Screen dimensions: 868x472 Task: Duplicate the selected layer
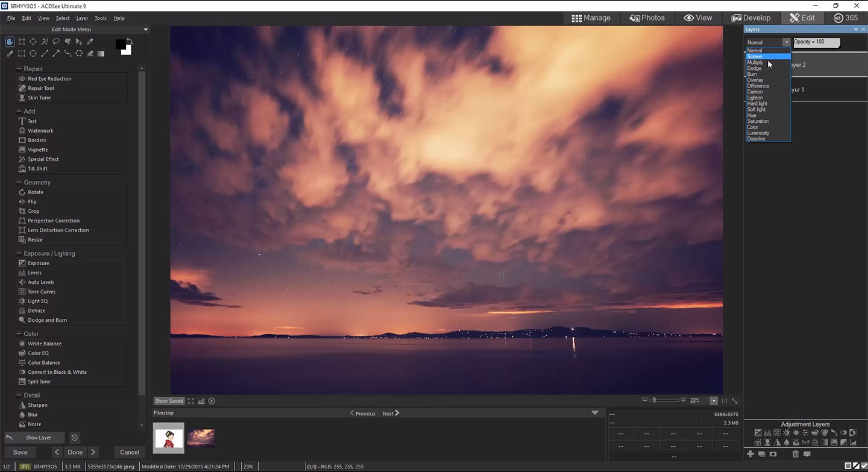[762, 454]
